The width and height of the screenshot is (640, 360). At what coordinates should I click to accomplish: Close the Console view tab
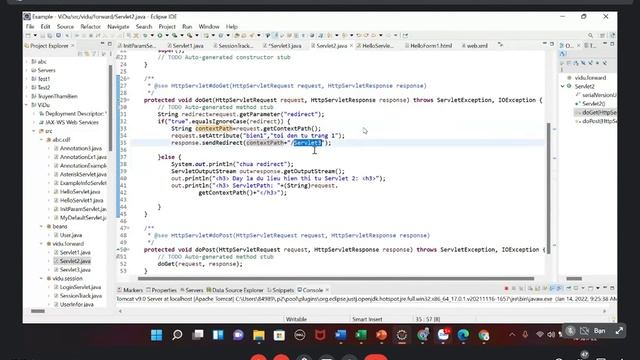tap(327, 290)
